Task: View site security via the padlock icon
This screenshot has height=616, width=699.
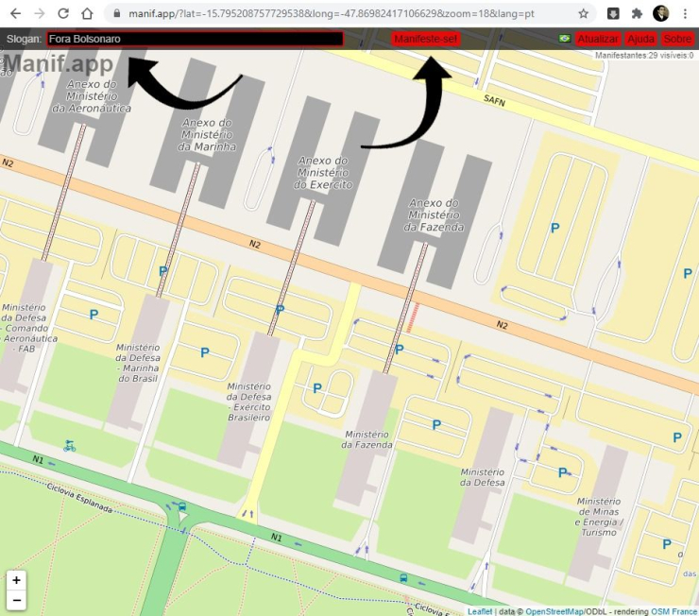Action: pos(117,13)
